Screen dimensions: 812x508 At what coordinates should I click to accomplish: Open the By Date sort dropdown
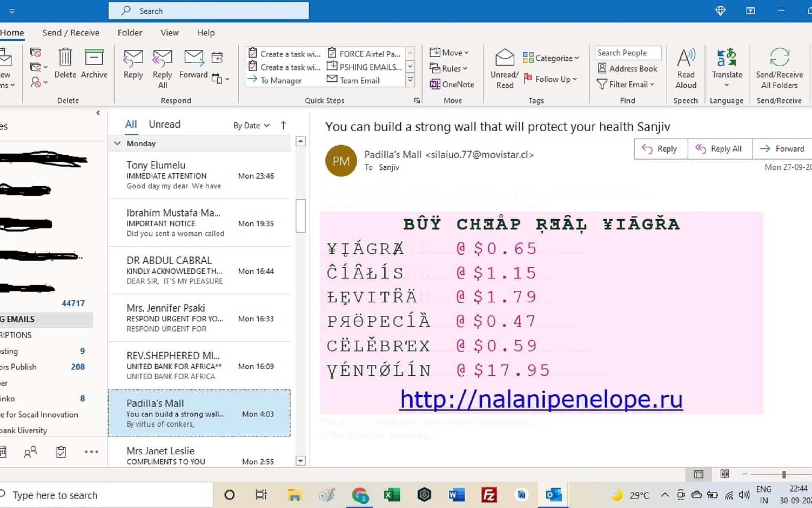pos(251,125)
